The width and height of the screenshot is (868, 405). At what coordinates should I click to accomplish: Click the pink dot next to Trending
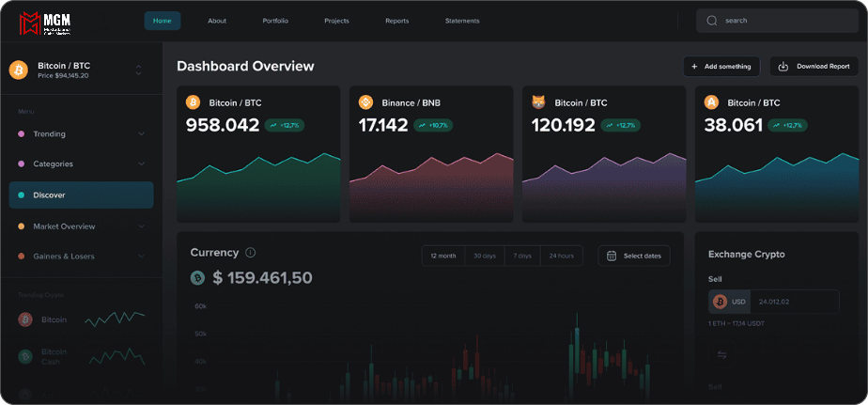(x=21, y=134)
